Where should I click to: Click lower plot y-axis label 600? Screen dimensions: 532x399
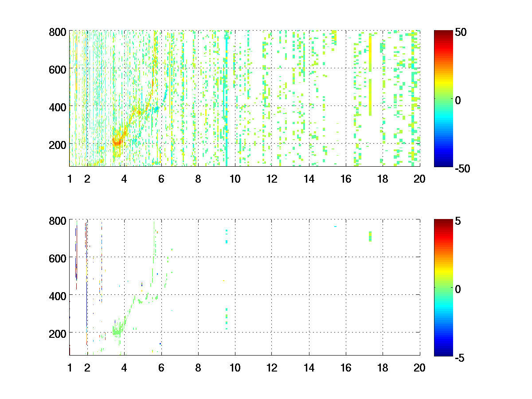[58, 258]
